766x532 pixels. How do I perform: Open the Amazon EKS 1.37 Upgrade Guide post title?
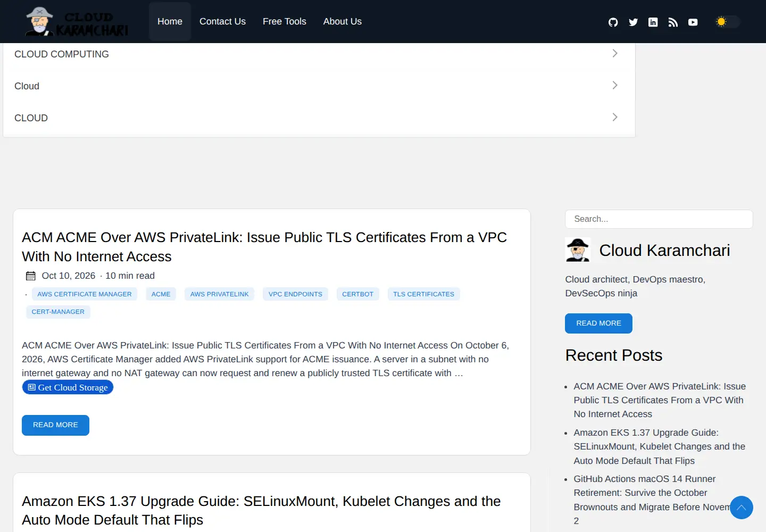pyautogui.click(x=261, y=511)
